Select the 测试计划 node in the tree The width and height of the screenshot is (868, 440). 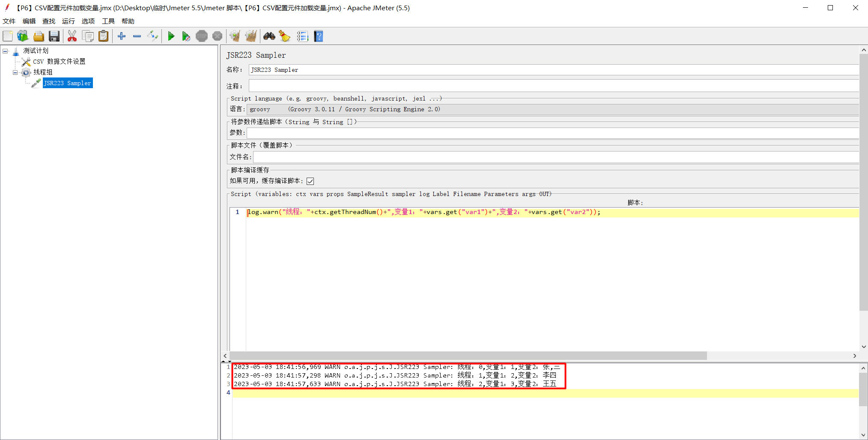coord(36,51)
